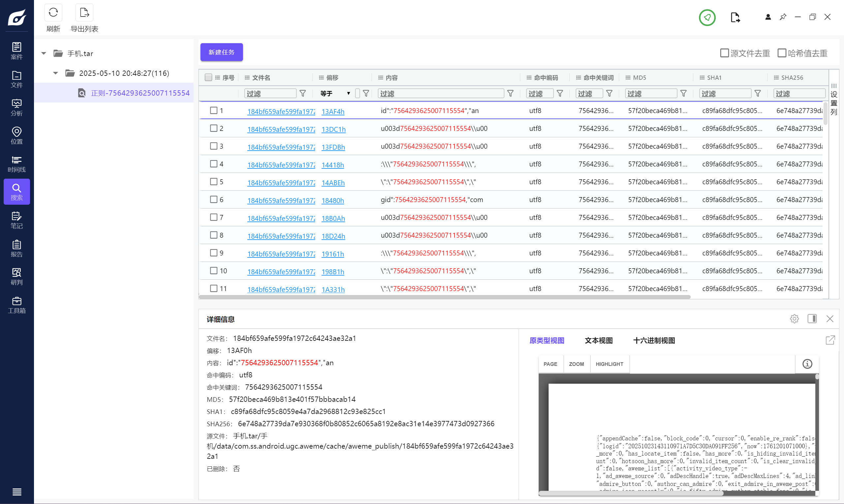The width and height of the screenshot is (844, 504).
Task: Check the checkbox for row 6
Action: click(x=213, y=199)
